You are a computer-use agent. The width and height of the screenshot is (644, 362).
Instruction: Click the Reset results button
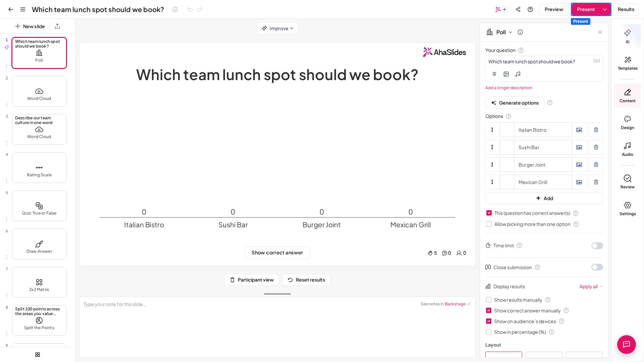[x=306, y=280]
